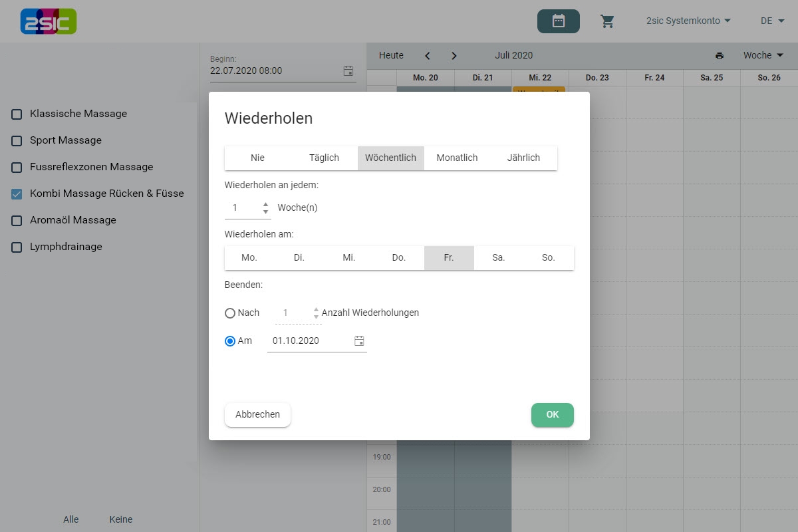This screenshot has width=798, height=532.
Task: Select the 'Am' radio button
Action: (x=230, y=341)
